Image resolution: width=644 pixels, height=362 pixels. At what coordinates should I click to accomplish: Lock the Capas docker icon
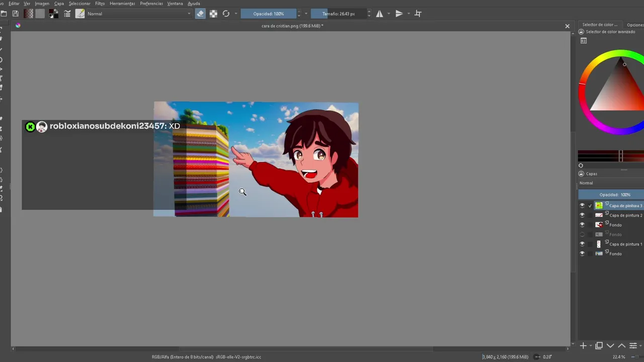581,173
